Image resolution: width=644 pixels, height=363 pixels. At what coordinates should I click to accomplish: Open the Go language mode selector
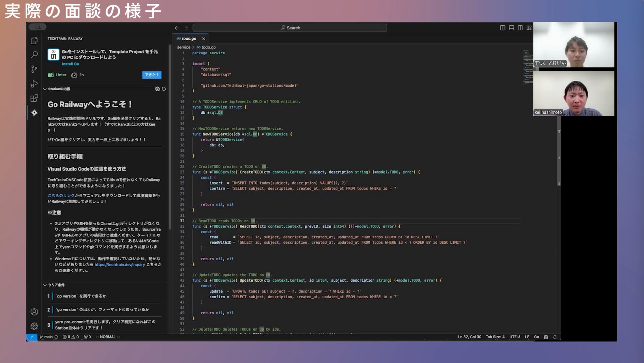536,337
